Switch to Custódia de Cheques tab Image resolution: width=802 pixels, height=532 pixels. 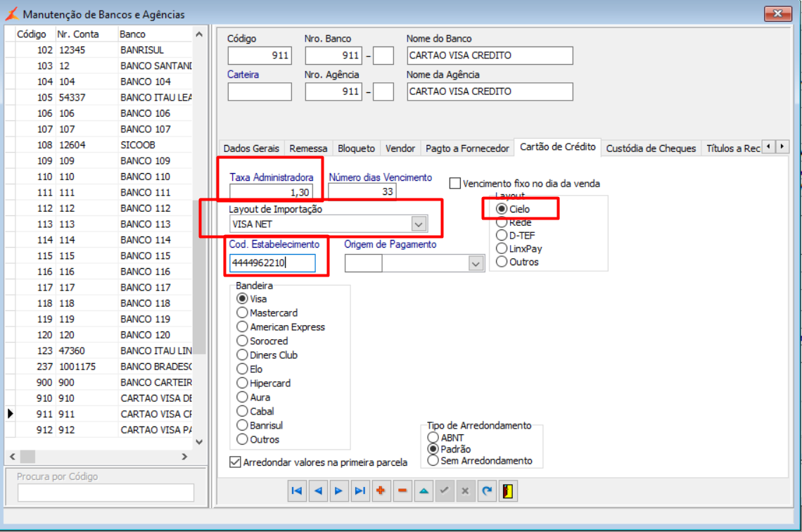tap(651, 148)
